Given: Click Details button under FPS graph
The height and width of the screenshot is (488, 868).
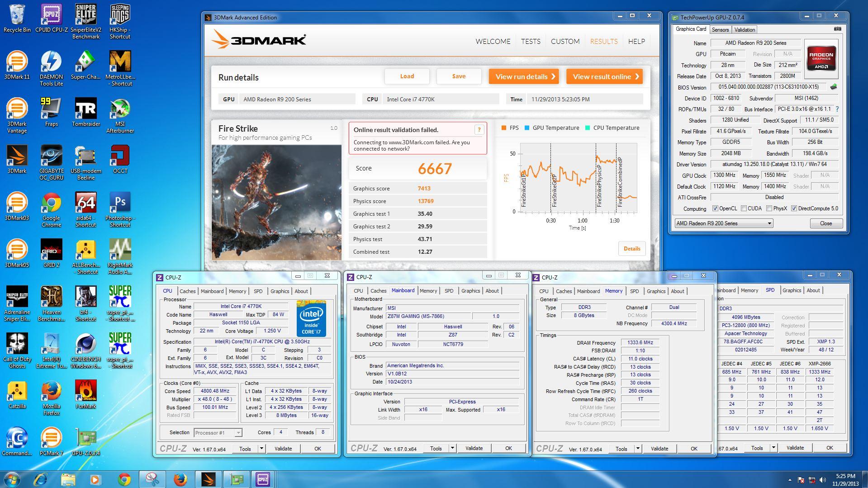Looking at the screenshot, I should [632, 249].
